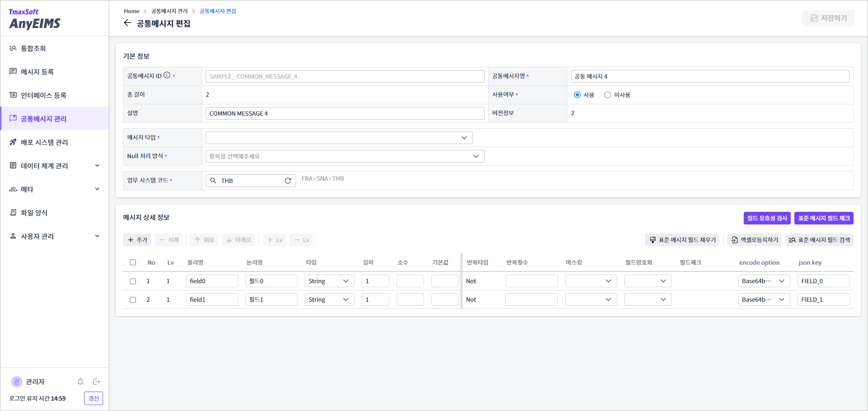The width and height of the screenshot is (868, 411).
Task: Click 표준 메시지 필드 채우기 button
Action: (682, 240)
